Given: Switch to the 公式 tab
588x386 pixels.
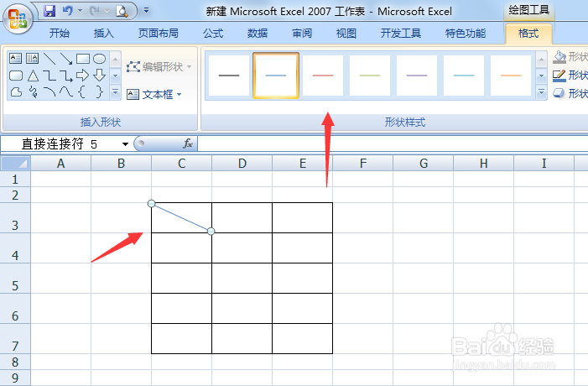Looking at the screenshot, I should pyautogui.click(x=213, y=34).
